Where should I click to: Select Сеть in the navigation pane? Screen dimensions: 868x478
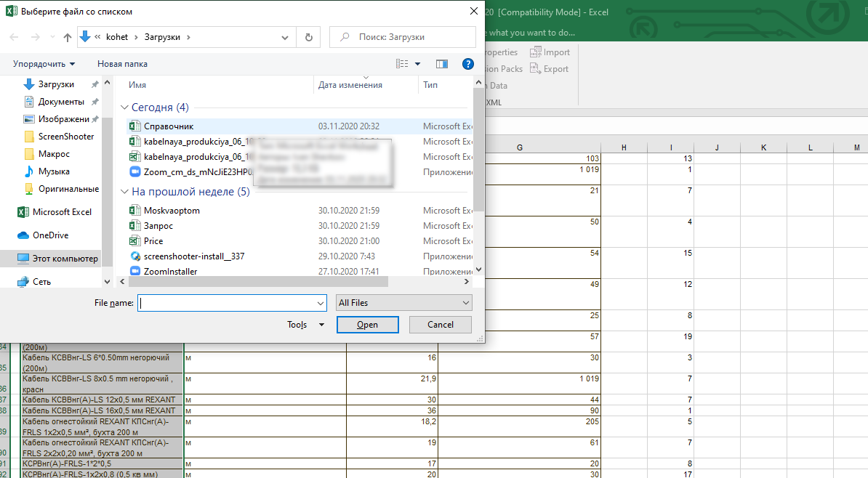click(41, 282)
